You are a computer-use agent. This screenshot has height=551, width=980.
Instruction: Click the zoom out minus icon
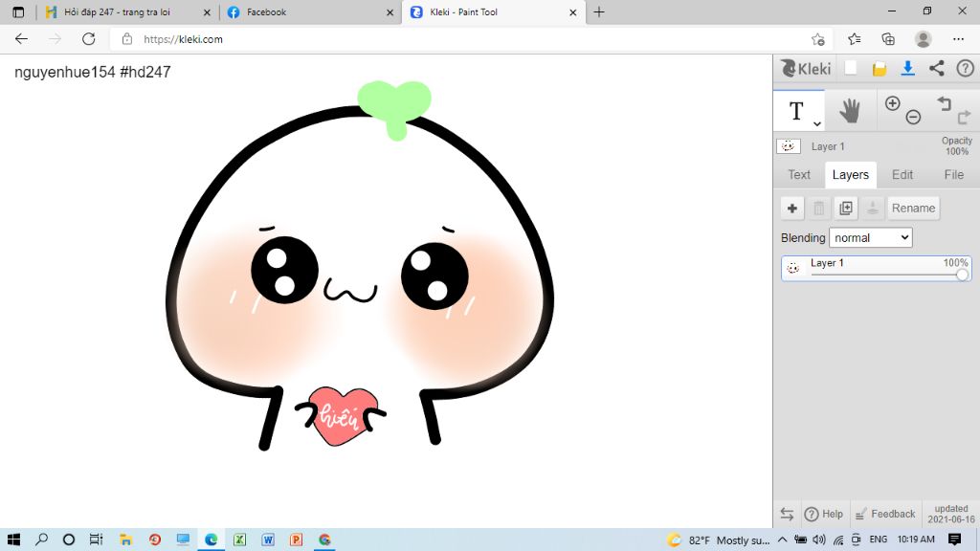913,118
